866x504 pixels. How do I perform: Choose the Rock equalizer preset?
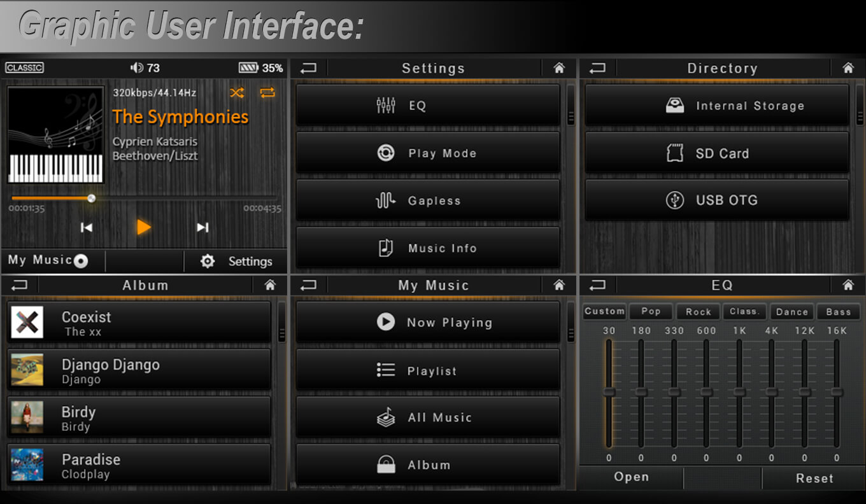click(x=698, y=312)
